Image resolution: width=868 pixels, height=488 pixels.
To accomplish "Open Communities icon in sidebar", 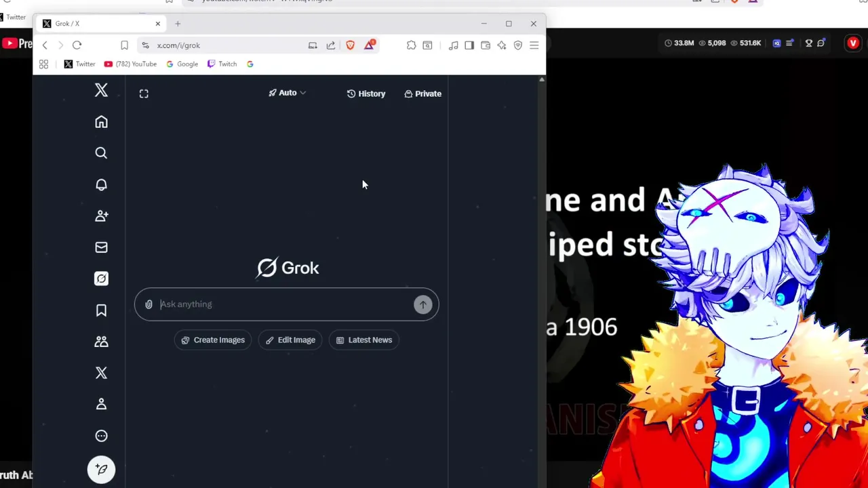I will point(101,342).
